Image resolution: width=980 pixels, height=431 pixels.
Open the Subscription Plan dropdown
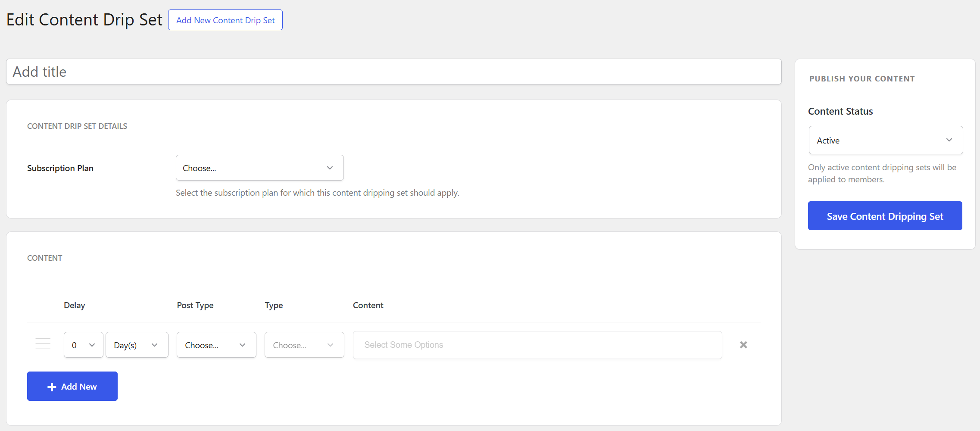click(259, 168)
